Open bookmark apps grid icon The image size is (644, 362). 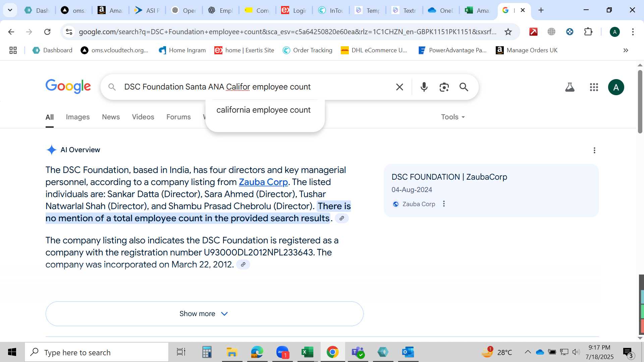tap(13, 50)
